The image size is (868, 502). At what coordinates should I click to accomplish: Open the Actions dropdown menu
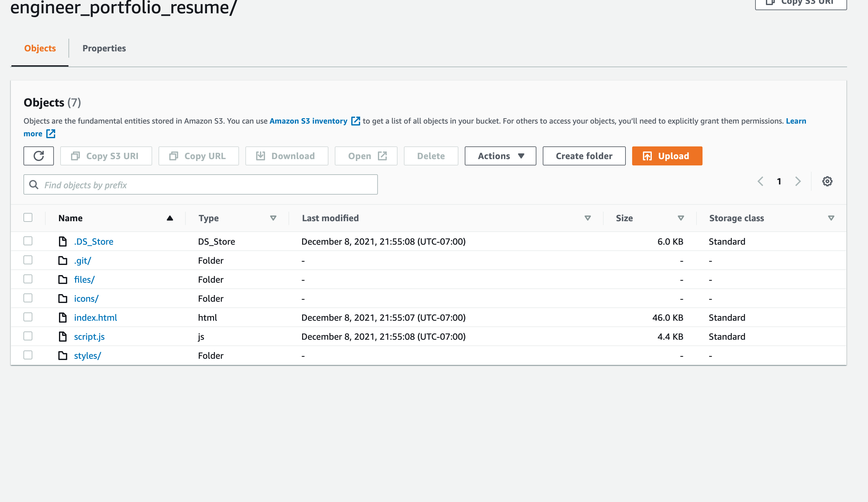500,156
